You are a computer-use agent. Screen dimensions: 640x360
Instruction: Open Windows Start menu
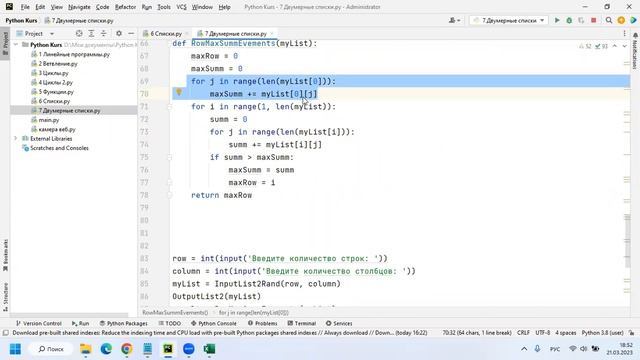point(15,349)
